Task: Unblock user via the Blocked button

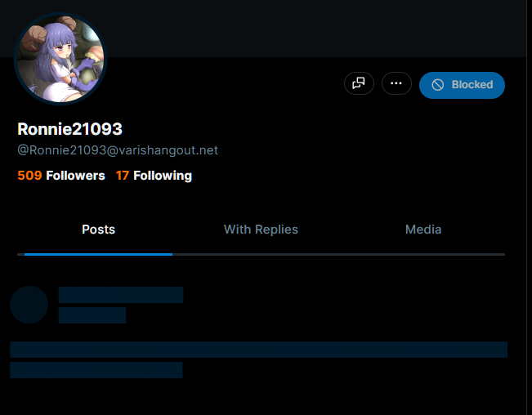Action: pyautogui.click(x=462, y=85)
